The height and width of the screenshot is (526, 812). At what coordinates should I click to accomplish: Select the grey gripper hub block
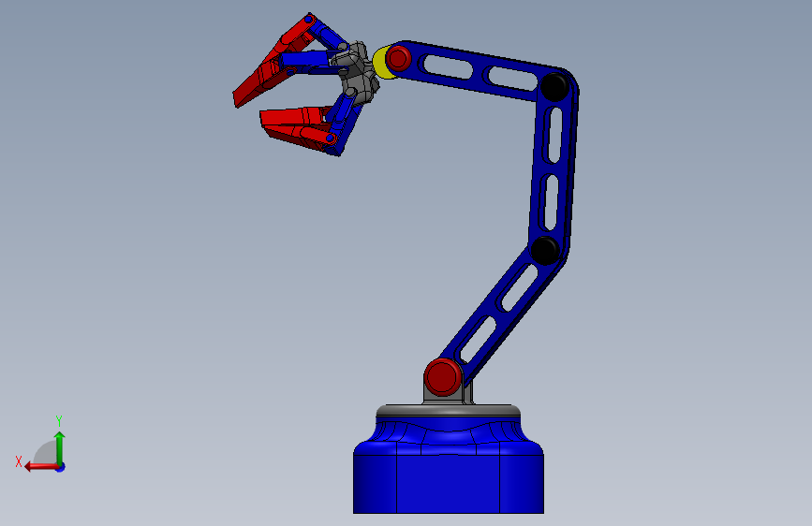point(356,72)
